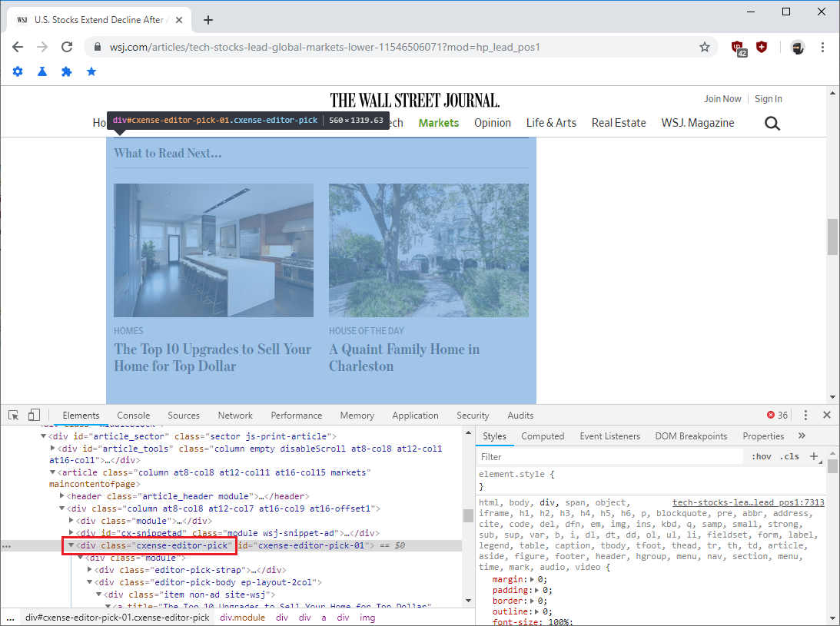Collapse the article element node
The height and width of the screenshot is (626, 840).
point(53,472)
